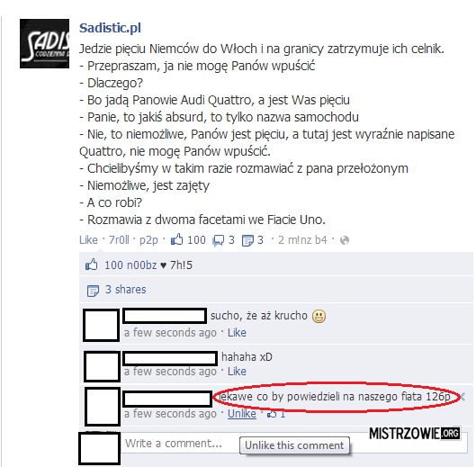Open the Sadistic.pl page name link
Screen dimensions: 476x467
click(x=110, y=28)
